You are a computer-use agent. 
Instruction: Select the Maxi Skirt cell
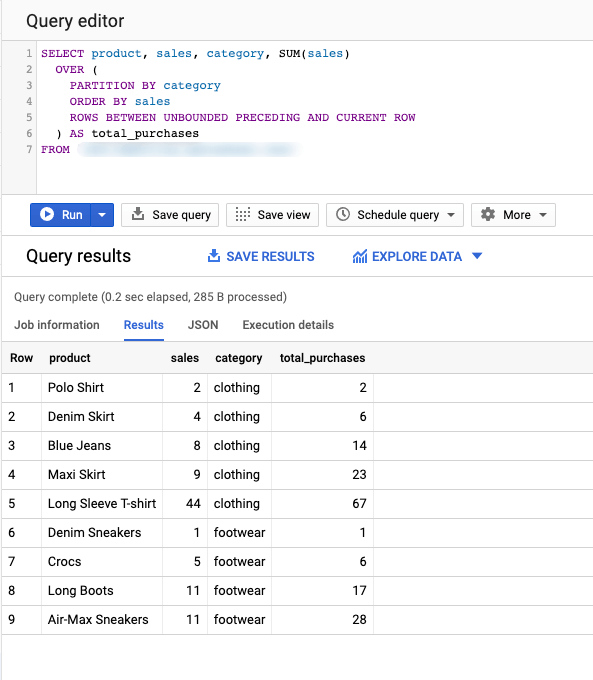click(102, 475)
